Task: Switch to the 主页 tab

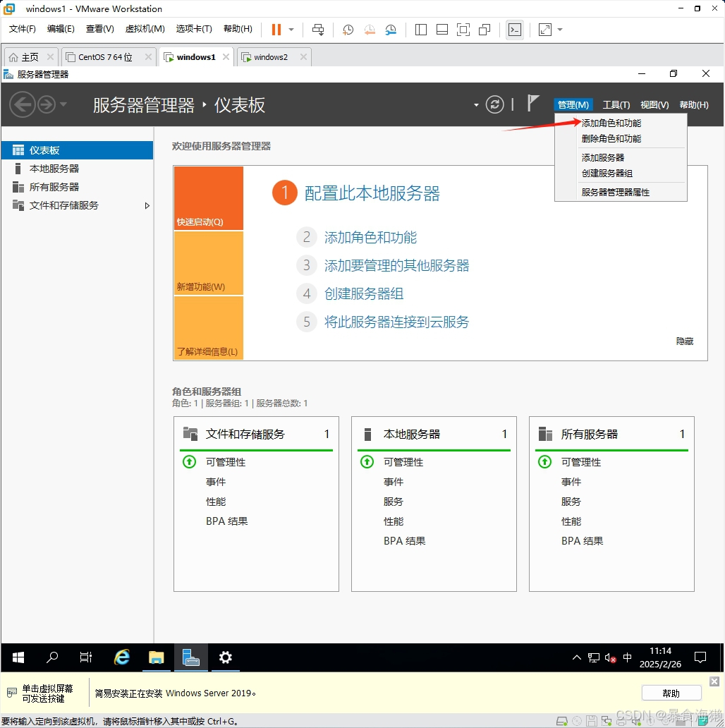Action: (30, 57)
